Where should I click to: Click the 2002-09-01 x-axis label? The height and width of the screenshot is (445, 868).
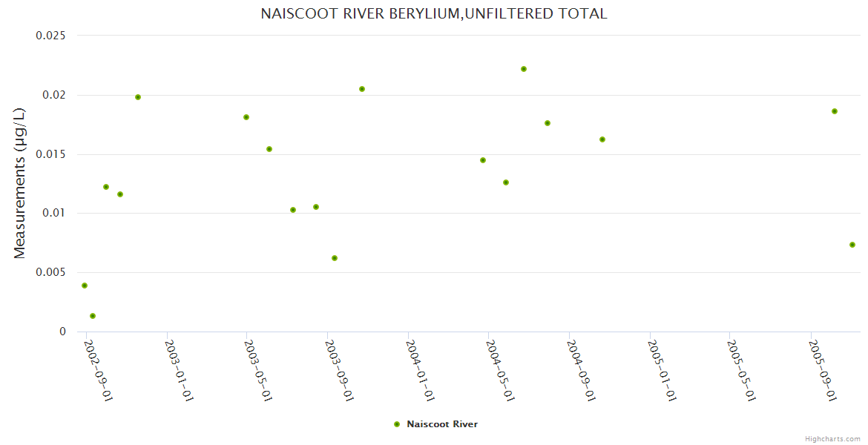[99, 370]
